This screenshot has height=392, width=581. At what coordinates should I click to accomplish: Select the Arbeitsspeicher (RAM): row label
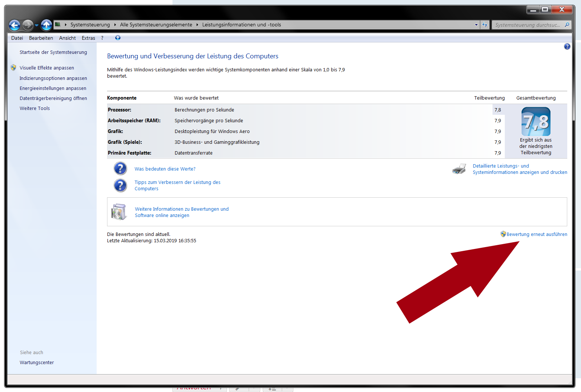click(134, 121)
